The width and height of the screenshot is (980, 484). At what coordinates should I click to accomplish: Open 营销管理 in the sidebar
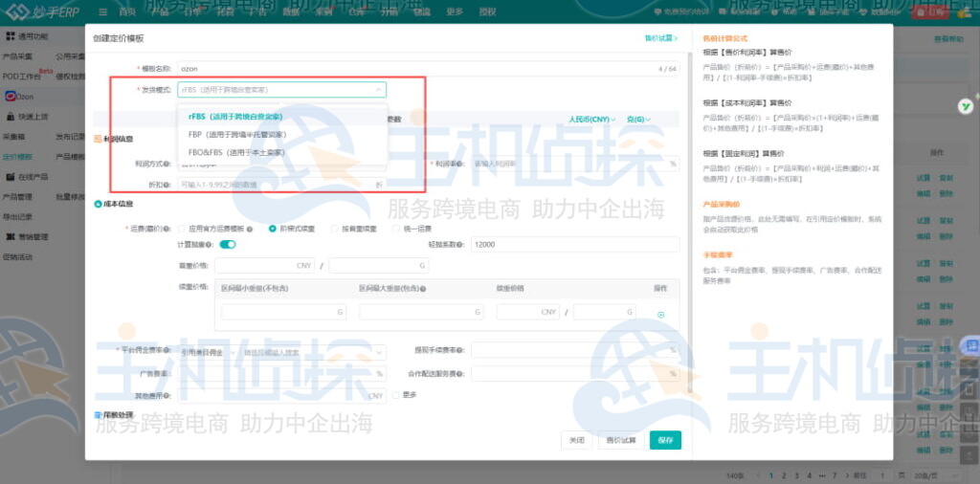(x=35, y=236)
